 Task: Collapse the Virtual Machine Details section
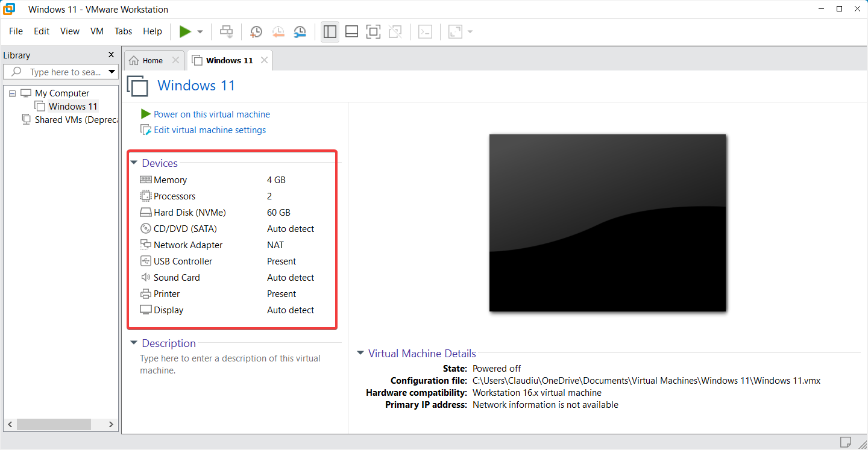coord(360,354)
